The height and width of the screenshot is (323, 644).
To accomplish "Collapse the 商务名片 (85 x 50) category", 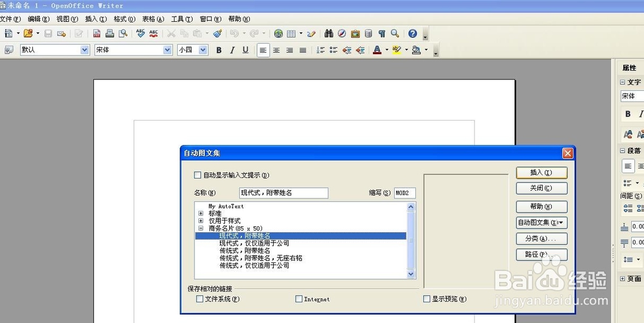I will (x=201, y=228).
